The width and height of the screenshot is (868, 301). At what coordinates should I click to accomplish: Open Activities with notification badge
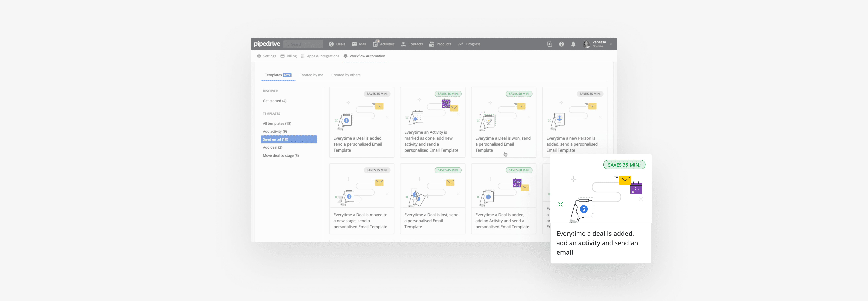click(x=383, y=44)
